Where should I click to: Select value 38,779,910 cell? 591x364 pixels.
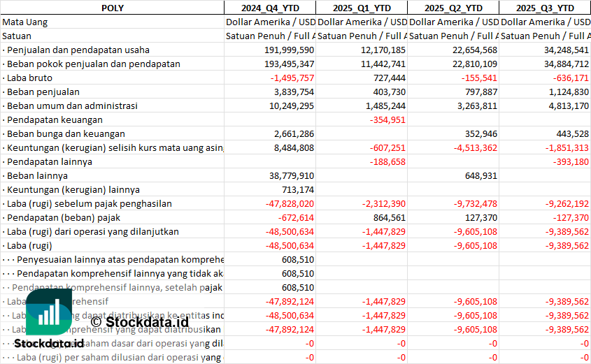pos(292,175)
